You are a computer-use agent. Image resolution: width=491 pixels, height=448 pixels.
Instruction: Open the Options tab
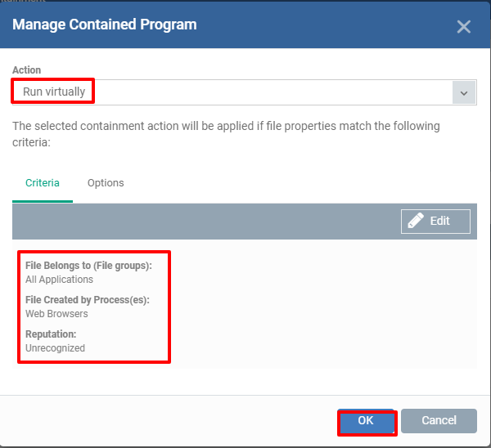[x=106, y=183]
